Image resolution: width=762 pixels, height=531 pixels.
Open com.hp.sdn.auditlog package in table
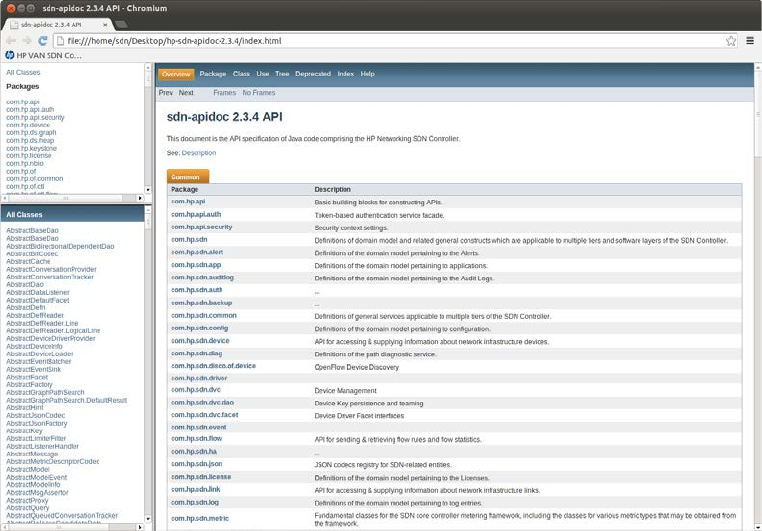[x=202, y=277]
